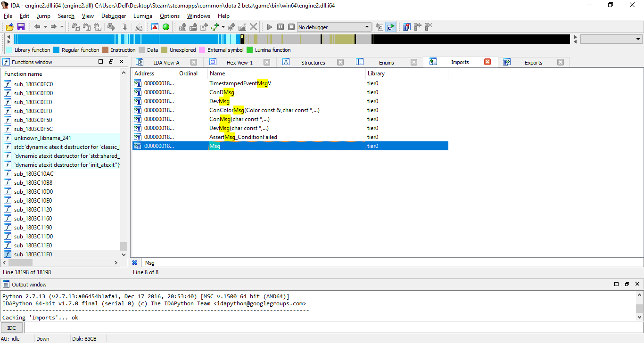Close the Structures tab
644x343 pixels.
tap(340, 62)
